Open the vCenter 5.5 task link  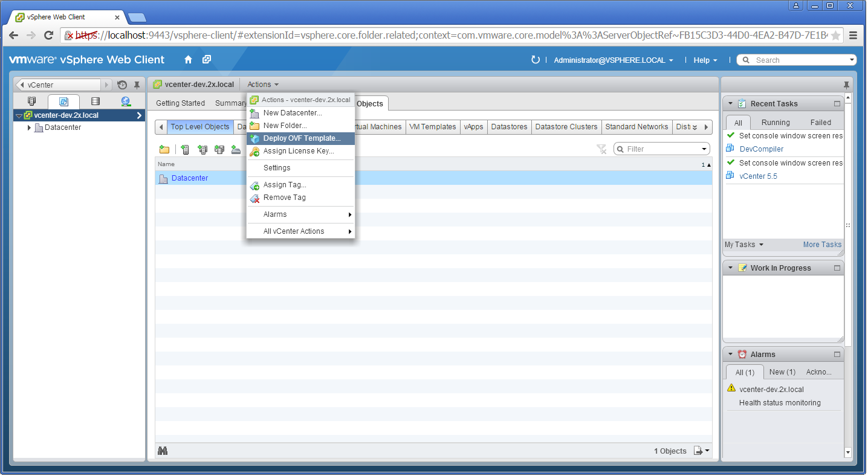tap(758, 176)
